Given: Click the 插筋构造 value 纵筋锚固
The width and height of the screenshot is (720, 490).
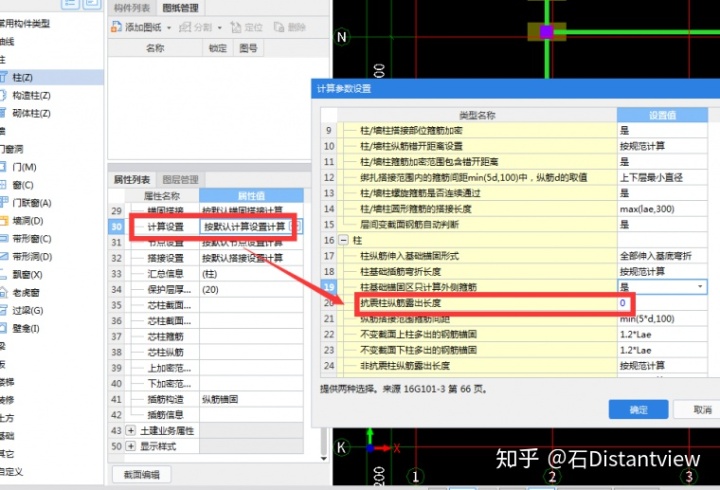Looking at the screenshot, I should click(251, 399).
